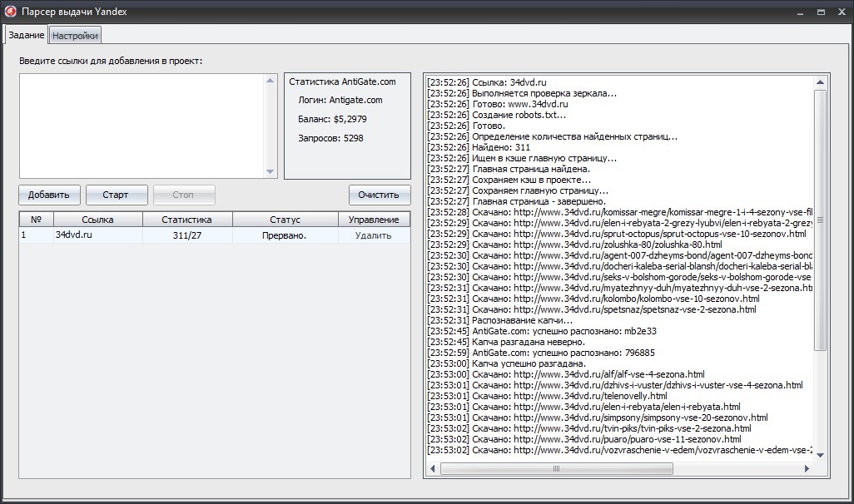The height and width of the screenshot is (504, 854).
Task: Click log line 'Капча разгадана неверно.'
Action: tap(506, 342)
